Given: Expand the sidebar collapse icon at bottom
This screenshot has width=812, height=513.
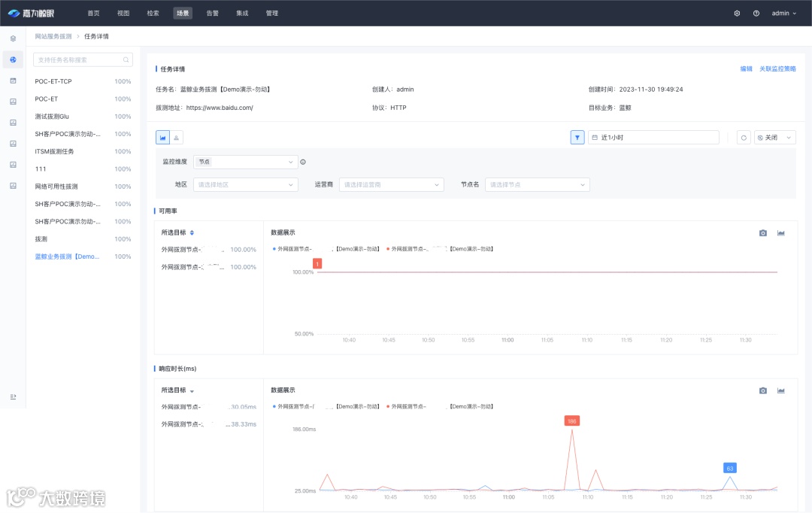Looking at the screenshot, I should point(13,397).
